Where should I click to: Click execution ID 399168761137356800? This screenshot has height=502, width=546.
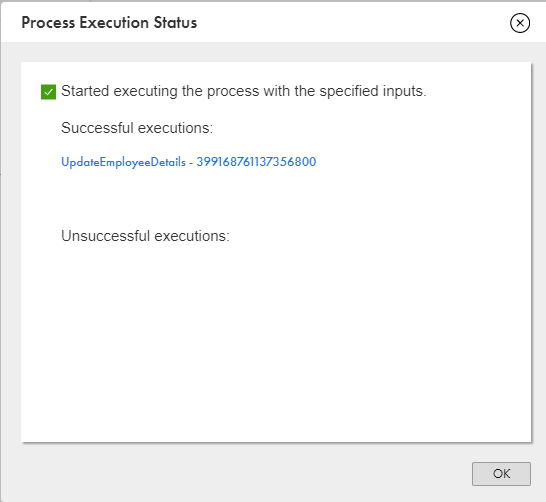pos(256,162)
